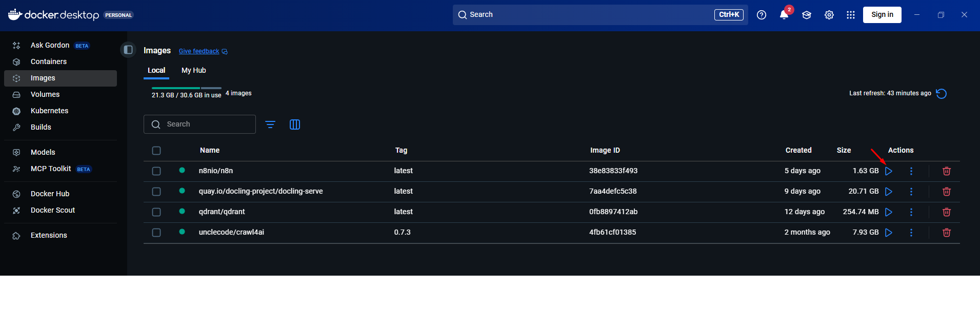
Task: Open the column display settings icon
Action: pyautogui.click(x=295, y=125)
